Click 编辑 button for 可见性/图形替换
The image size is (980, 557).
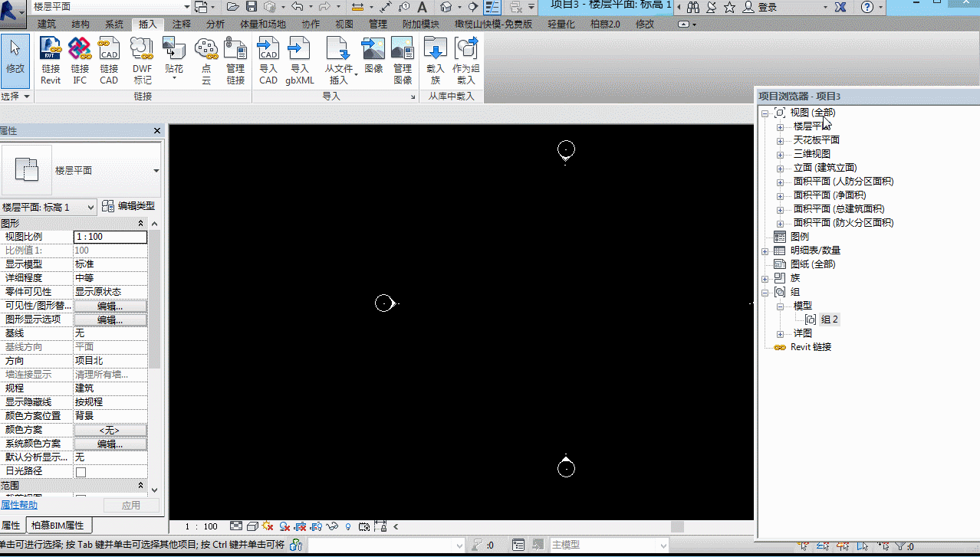110,306
